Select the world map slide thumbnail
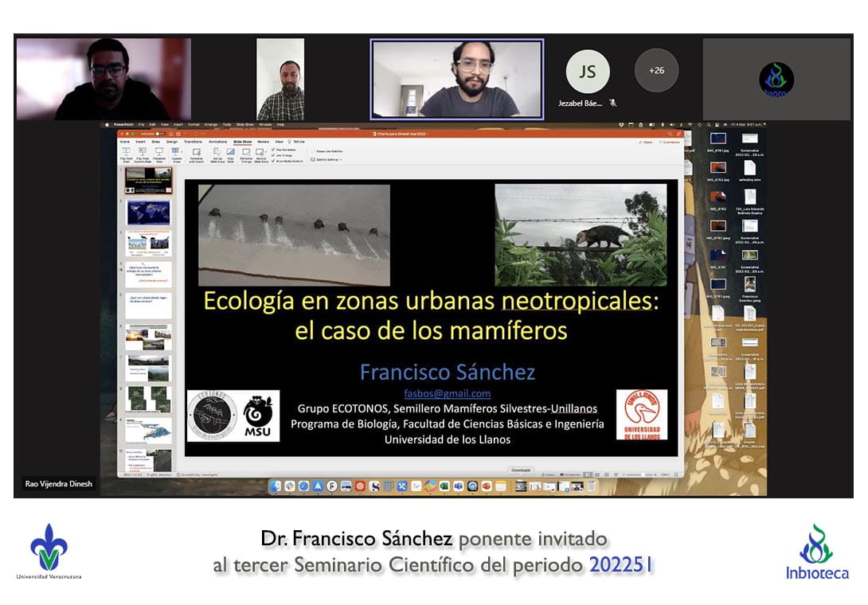This screenshot has height=605, width=868. tap(148, 212)
